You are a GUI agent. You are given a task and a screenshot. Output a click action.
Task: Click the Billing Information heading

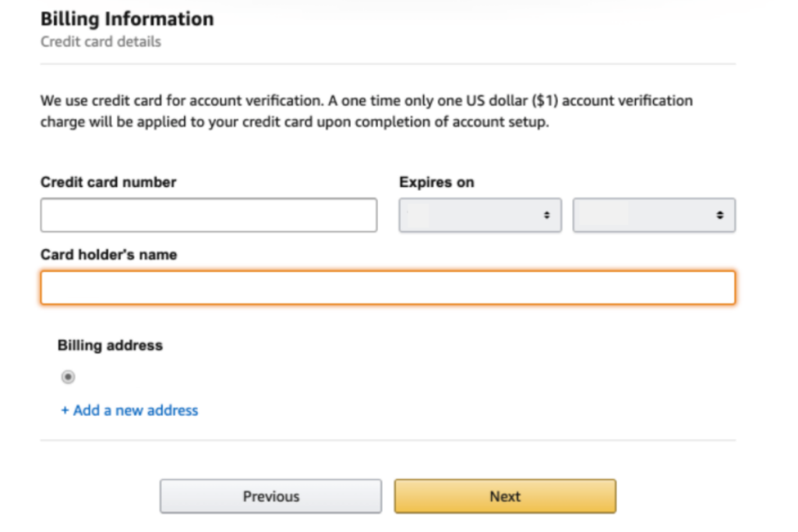click(127, 19)
